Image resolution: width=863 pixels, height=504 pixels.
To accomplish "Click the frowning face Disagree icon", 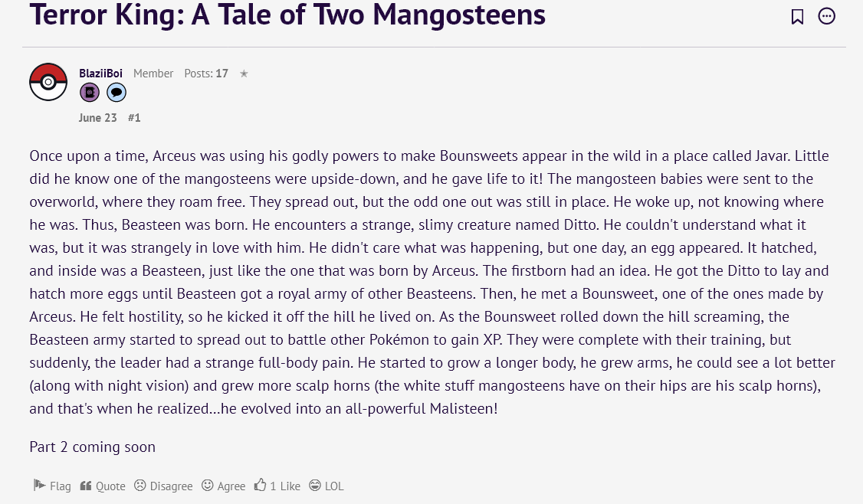I will [140, 486].
